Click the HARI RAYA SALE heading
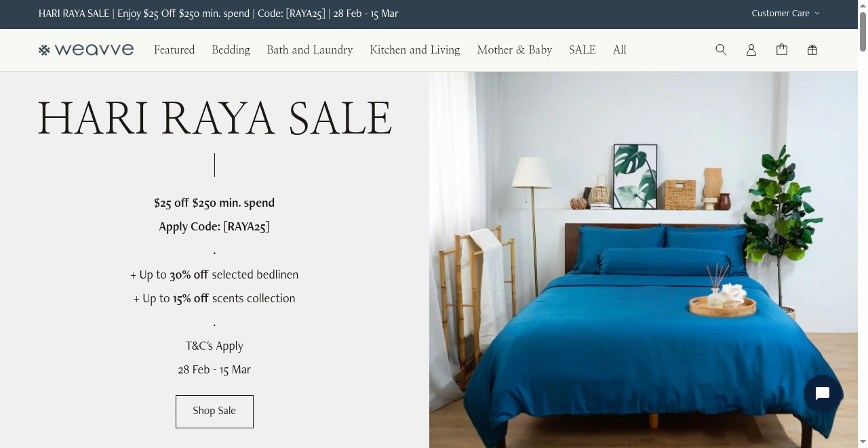Viewport: 868px width, 448px height. tap(214, 117)
